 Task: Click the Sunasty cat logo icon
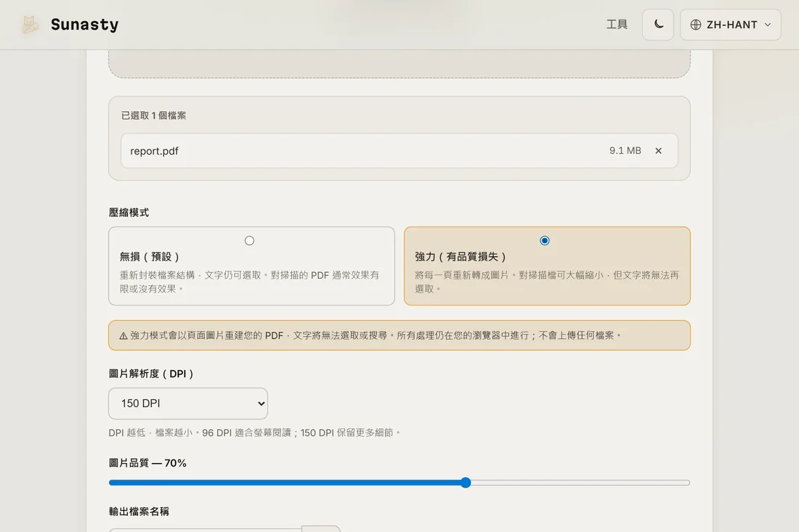tap(30, 25)
